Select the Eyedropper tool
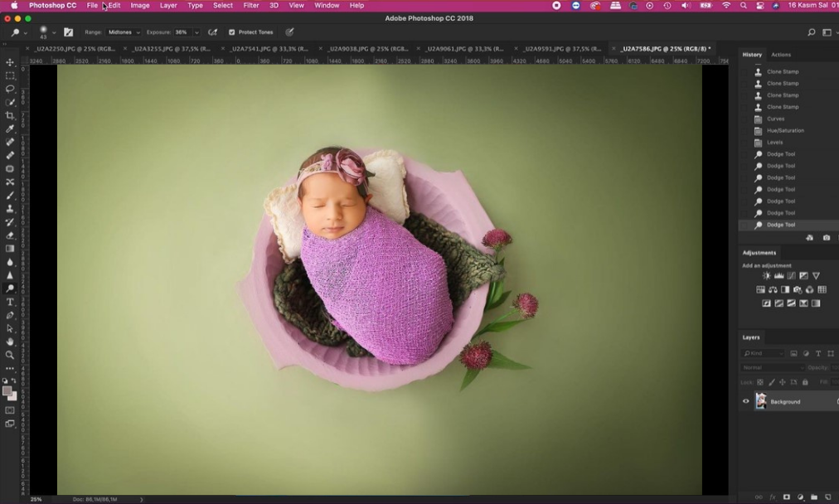 [x=10, y=129]
